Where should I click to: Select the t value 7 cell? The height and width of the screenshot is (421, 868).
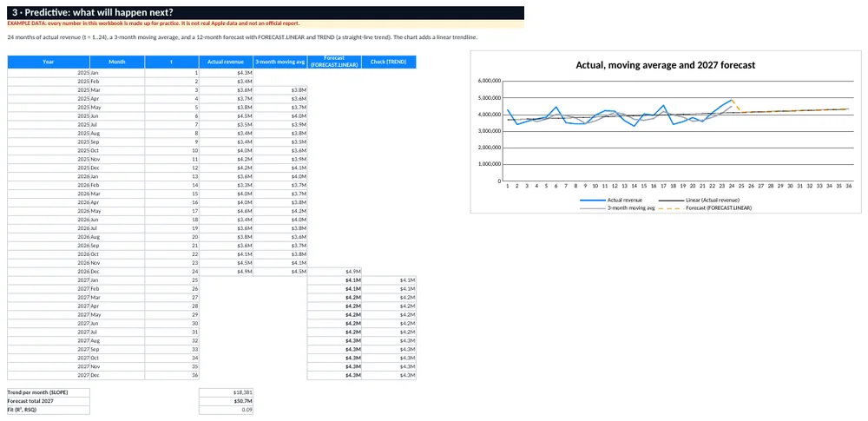(172, 124)
